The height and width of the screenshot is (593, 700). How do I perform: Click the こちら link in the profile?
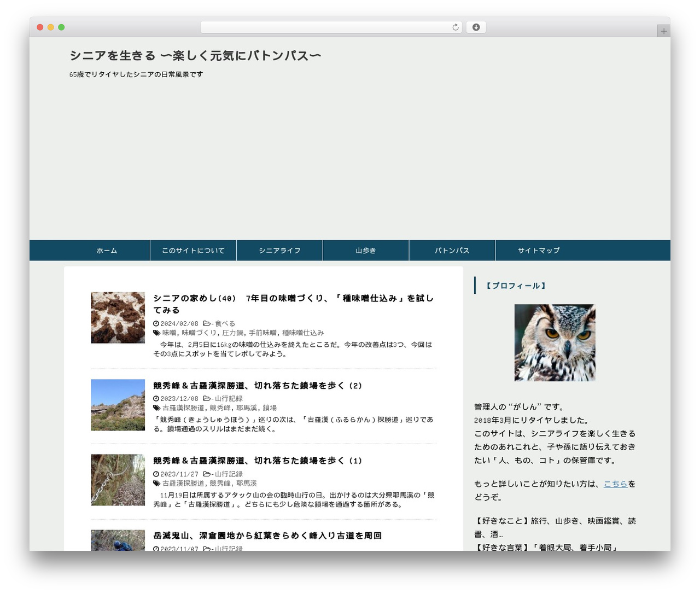pos(615,484)
